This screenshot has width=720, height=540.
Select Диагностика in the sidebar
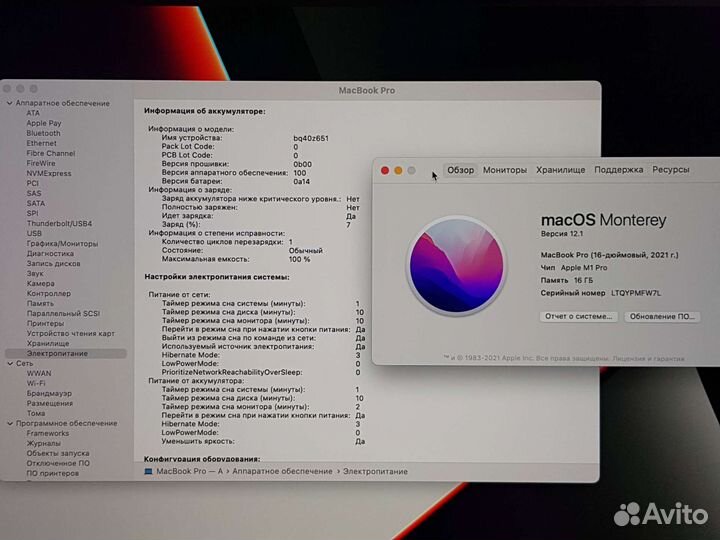(50, 253)
